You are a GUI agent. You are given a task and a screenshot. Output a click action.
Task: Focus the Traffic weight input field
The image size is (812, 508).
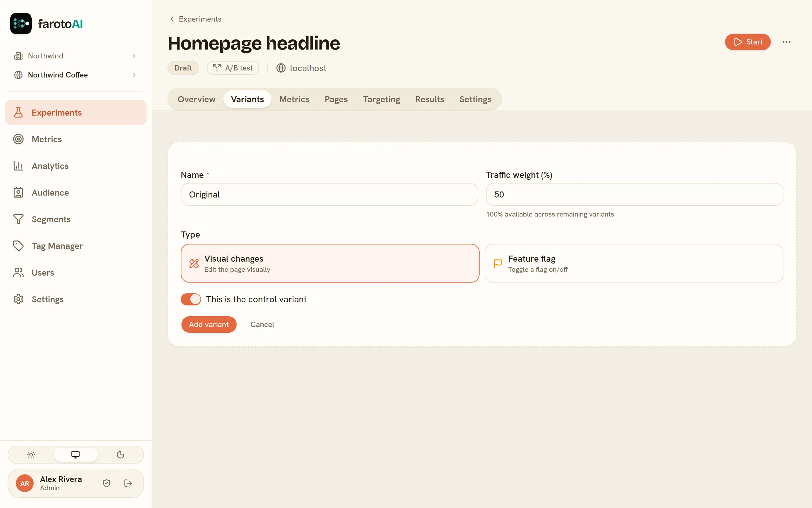pyautogui.click(x=634, y=194)
